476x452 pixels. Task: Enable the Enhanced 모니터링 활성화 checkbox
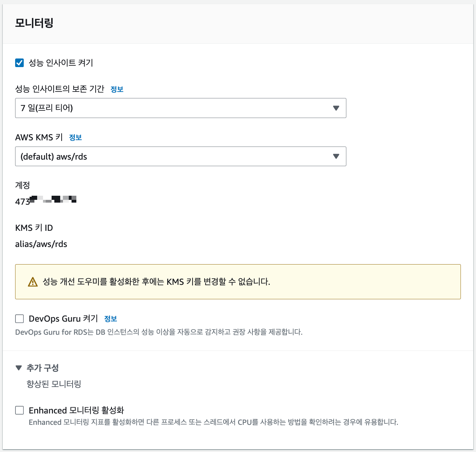pyautogui.click(x=19, y=410)
